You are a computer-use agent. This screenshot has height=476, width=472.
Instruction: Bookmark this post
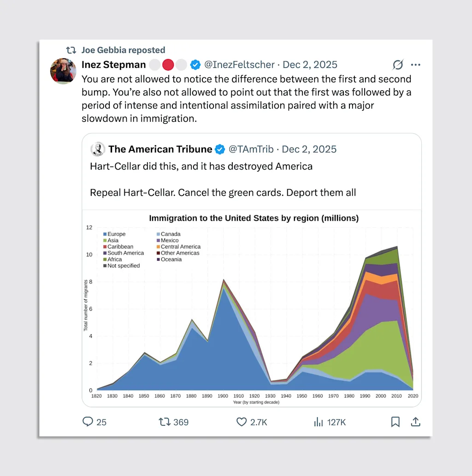pos(395,422)
